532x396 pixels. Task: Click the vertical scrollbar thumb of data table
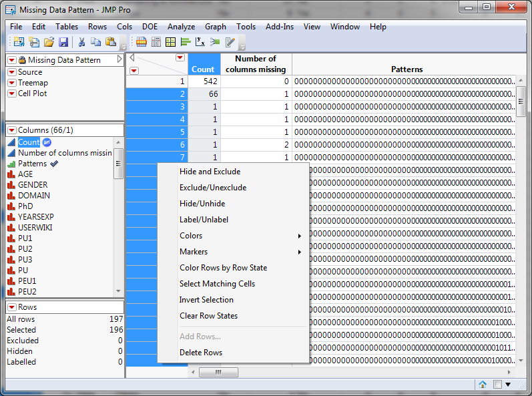521,102
